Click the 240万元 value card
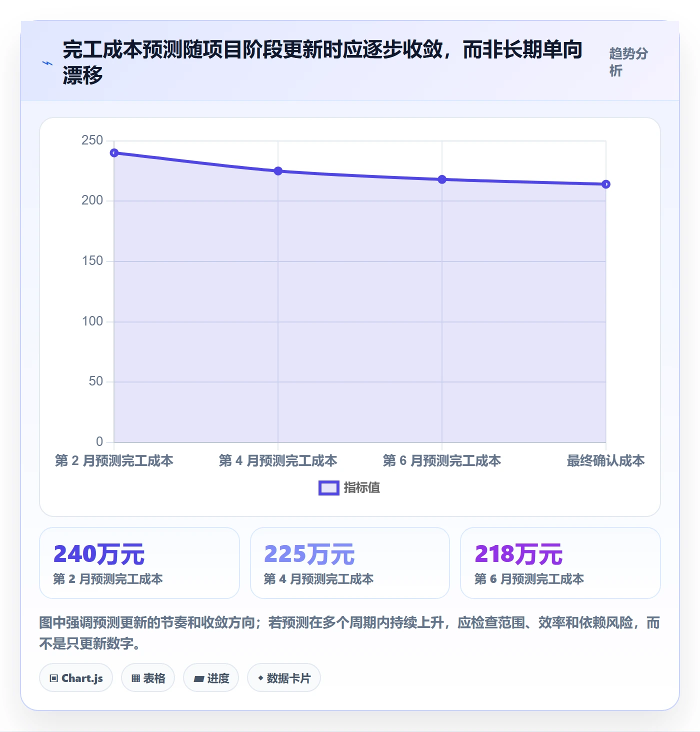 (139, 563)
